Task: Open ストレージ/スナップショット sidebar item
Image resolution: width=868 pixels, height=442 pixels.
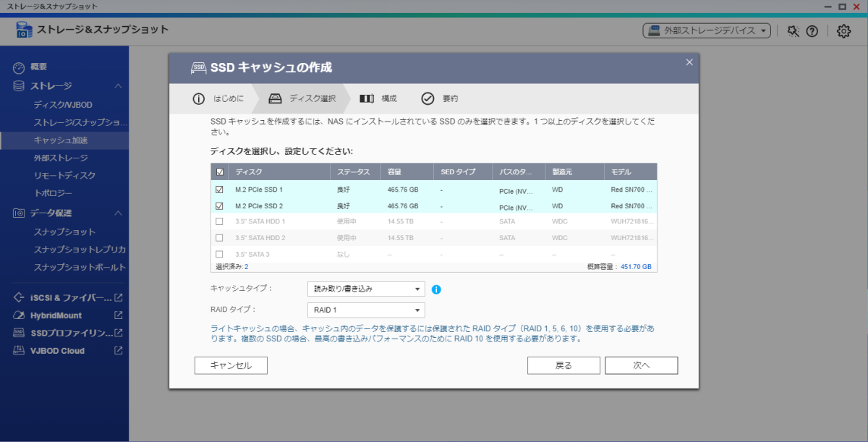Action: click(x=80, y=122)
